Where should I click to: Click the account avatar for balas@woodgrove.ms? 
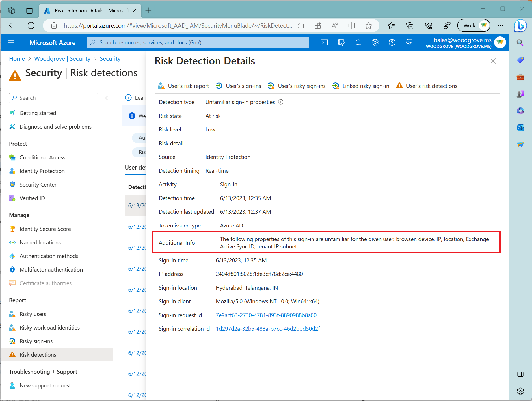500,42
